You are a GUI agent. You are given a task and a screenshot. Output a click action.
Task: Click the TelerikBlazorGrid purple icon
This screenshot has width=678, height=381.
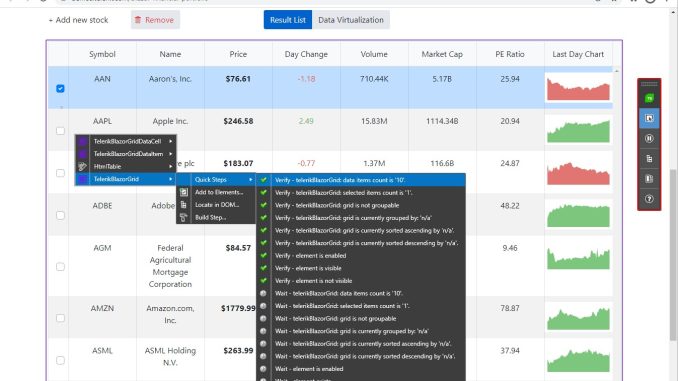83,179
